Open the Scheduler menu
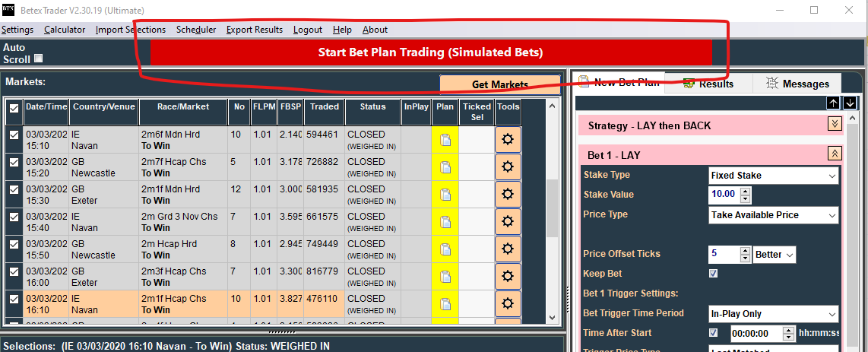This screenshot has width=868, height=352. 196,30
